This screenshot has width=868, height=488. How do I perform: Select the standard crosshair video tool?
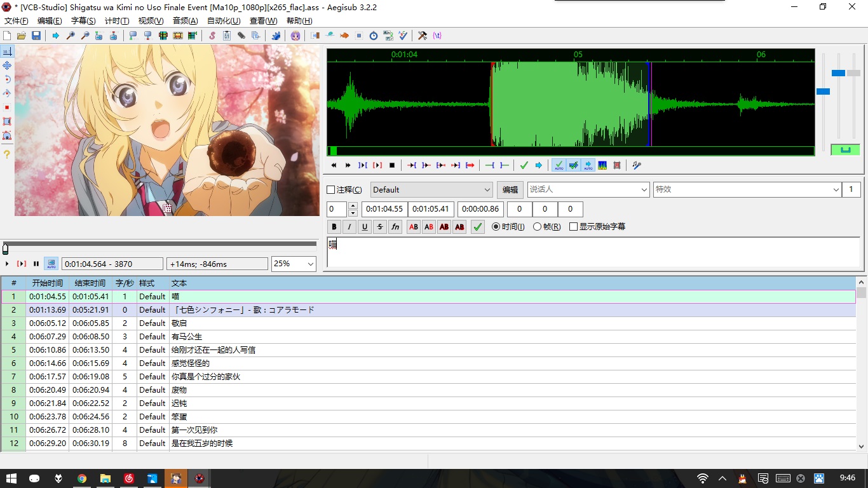pos(7,51)
